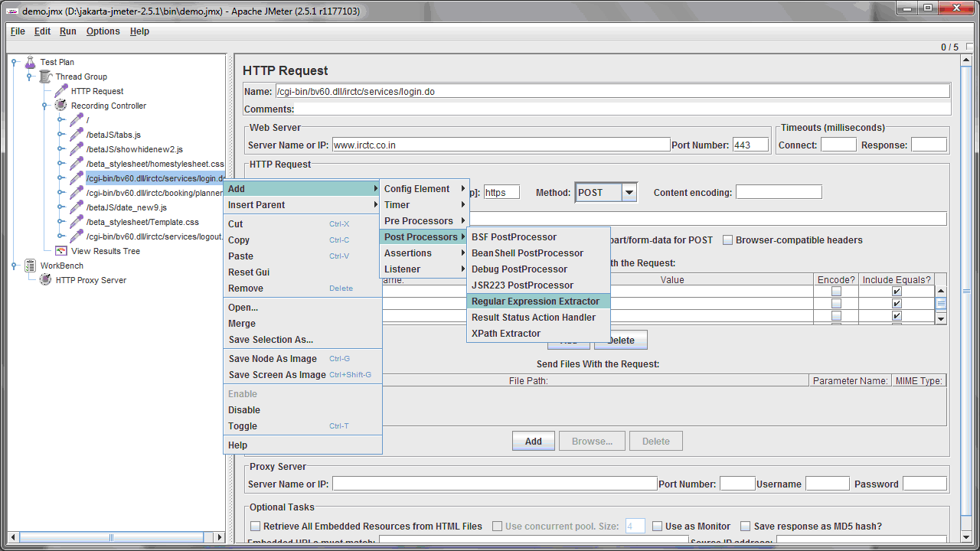
Task: Choose Regular Expression Extractor from submenu
Action: (537, 302)
